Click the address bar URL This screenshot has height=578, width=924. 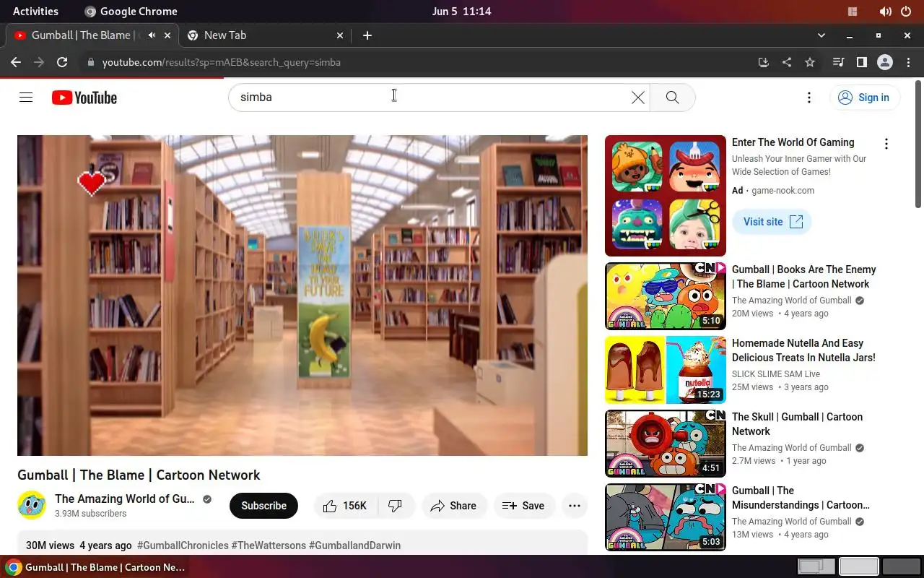tap(221, 62)
